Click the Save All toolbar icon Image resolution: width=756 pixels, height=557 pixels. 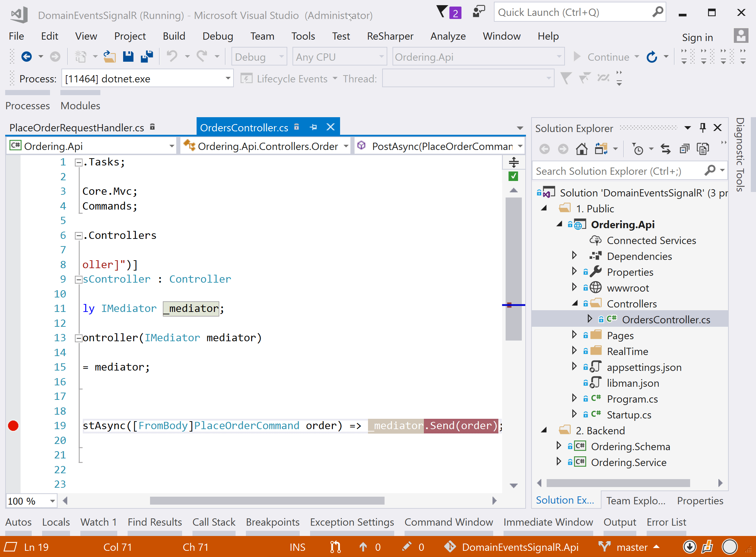click(x=147, y=57)
